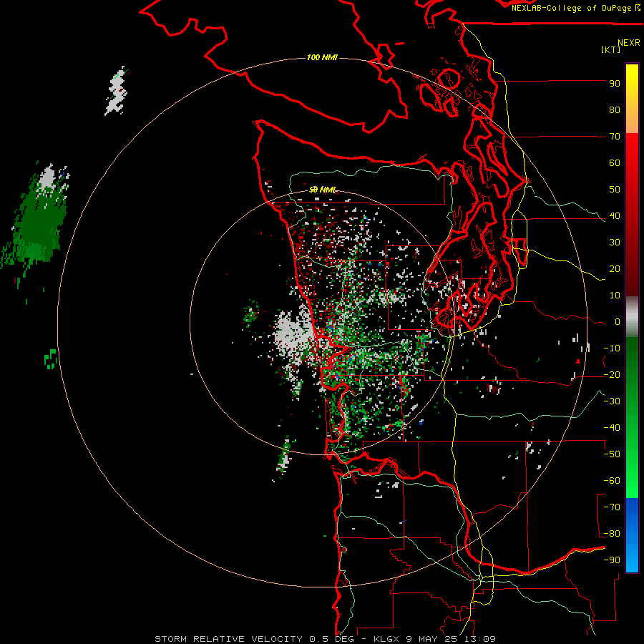This screenshot has width=644, height=644.
Task: Click the [KT] units label
Action: point(610,49)
